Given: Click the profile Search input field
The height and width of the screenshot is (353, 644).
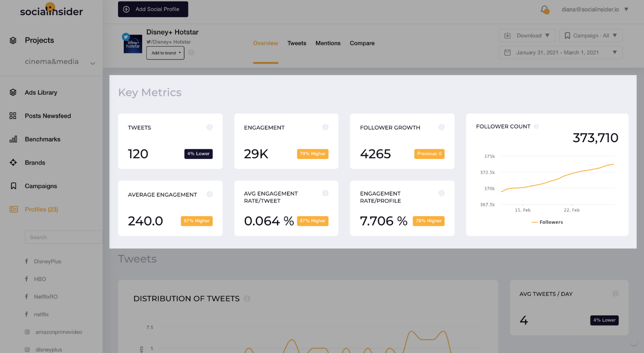Looking at the screenshot, I should [x=64, y=237].
